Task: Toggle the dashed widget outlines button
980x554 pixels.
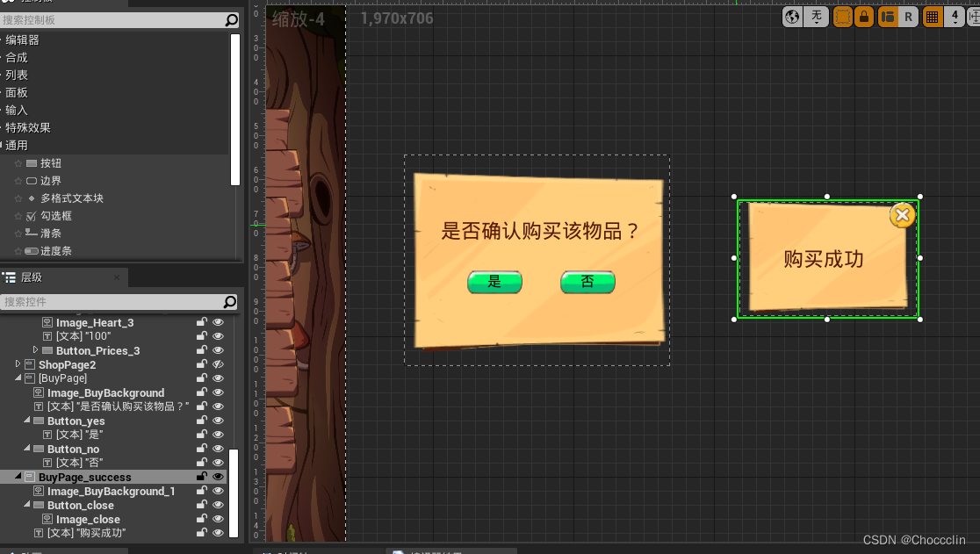Action: click(x=842, y=17)
